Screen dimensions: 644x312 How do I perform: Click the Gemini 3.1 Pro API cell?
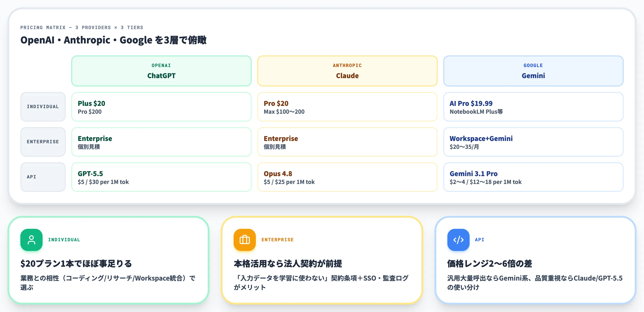coord(533,177)
